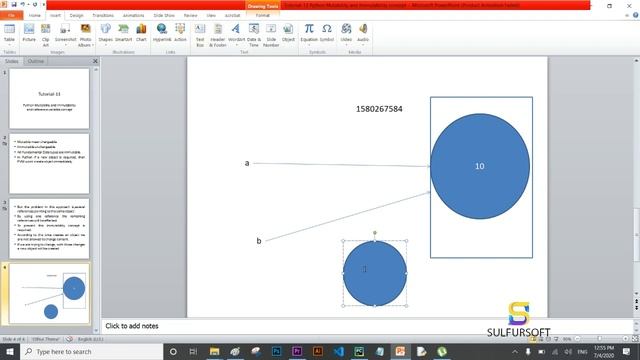Click the 'Type here to search' taskbar box
The width and height of the screenshot is (640, 360).
(91, 351)
